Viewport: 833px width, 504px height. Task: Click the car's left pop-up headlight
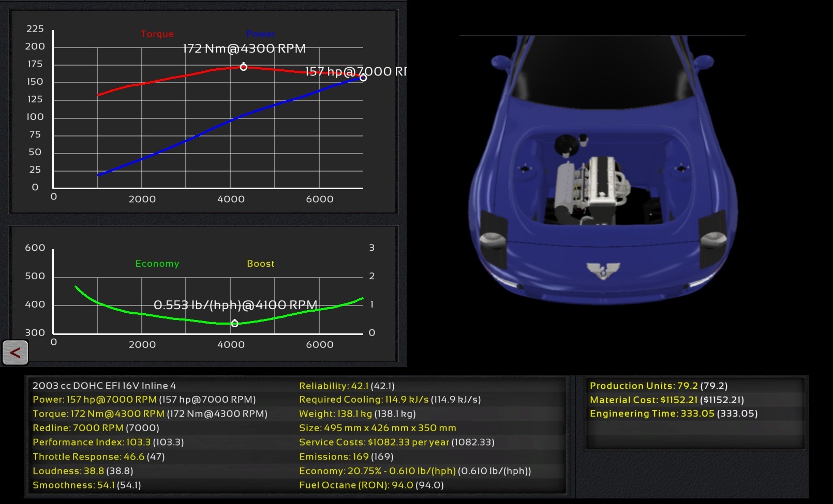click(493, 233)
